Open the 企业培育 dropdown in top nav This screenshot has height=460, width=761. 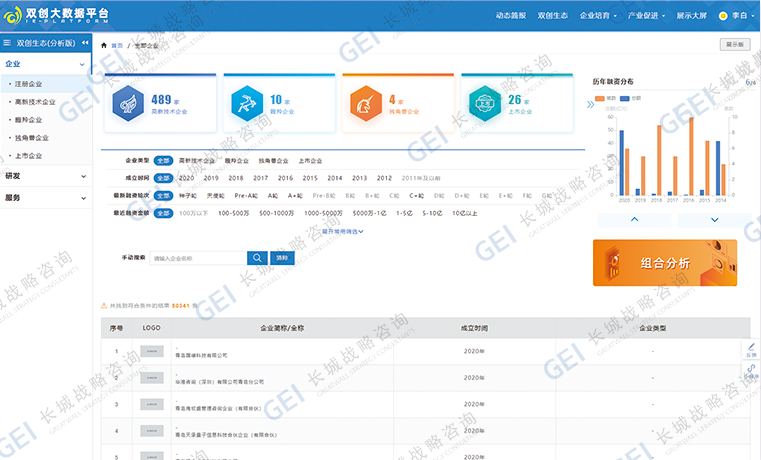pyautogui.click(x=598, y=16)
